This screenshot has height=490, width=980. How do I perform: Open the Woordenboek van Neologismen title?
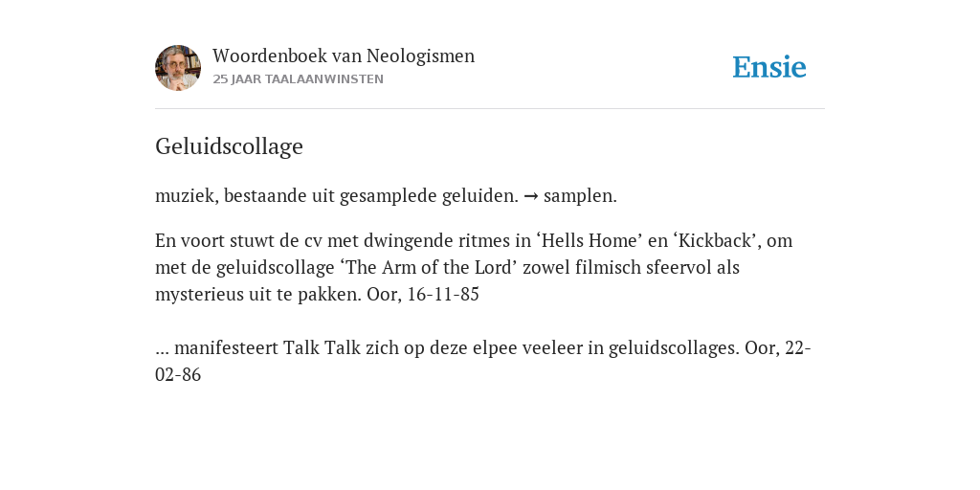coord(344,56)
